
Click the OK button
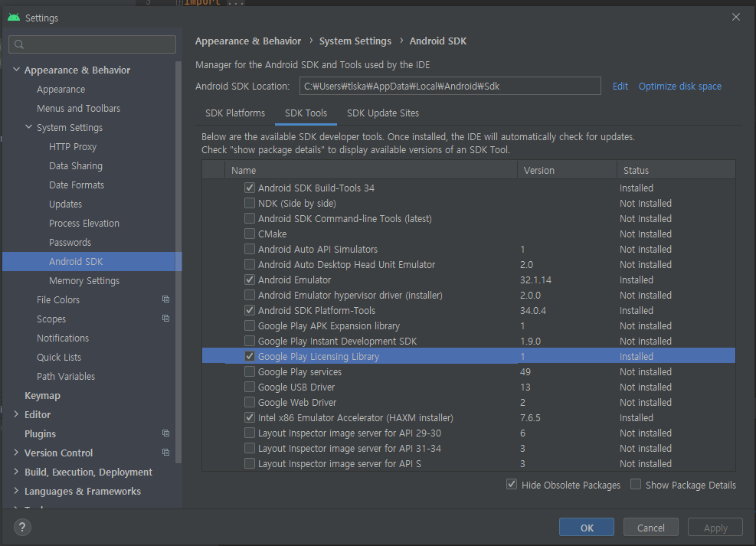pos(586,528)
